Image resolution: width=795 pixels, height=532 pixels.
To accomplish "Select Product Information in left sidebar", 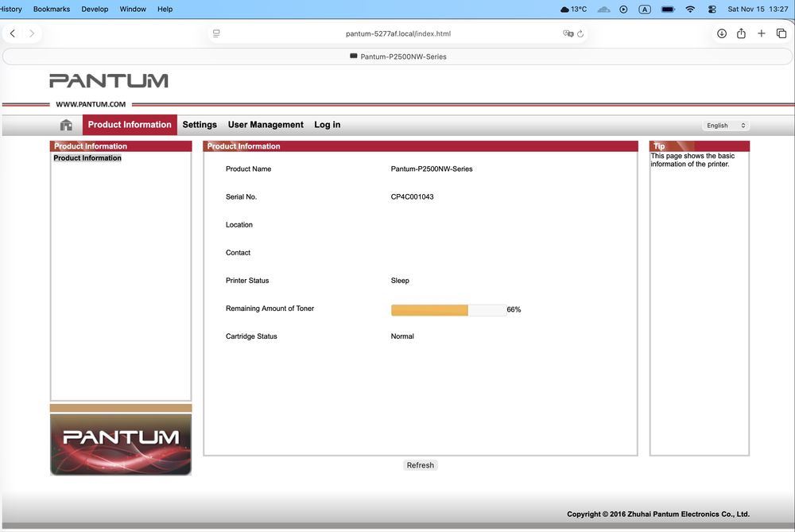I will (87, 158).
